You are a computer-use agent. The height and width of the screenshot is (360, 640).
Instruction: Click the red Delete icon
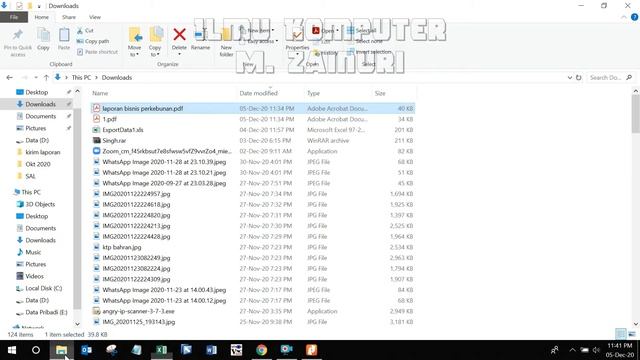[179, 35]
